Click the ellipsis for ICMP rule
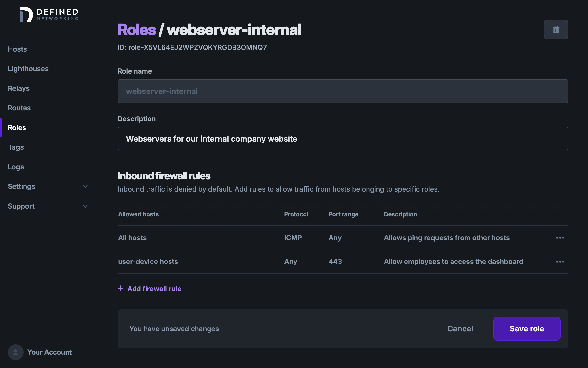Screen dimensions: 588x368 click(x=560, y=237)
